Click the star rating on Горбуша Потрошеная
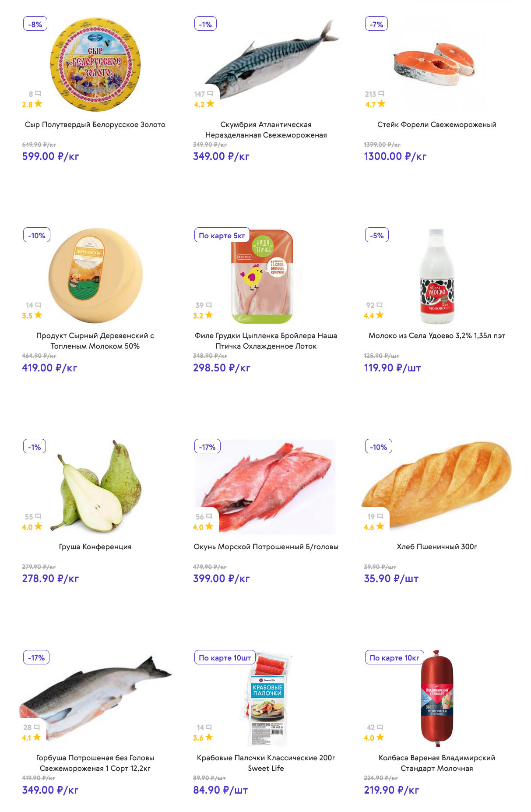 [x=37, y=738]
